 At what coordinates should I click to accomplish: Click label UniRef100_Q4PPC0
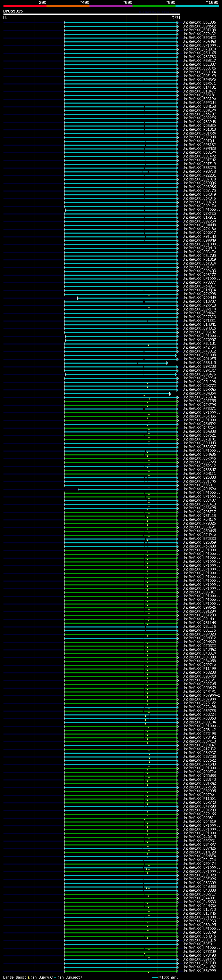pos(199,378)
